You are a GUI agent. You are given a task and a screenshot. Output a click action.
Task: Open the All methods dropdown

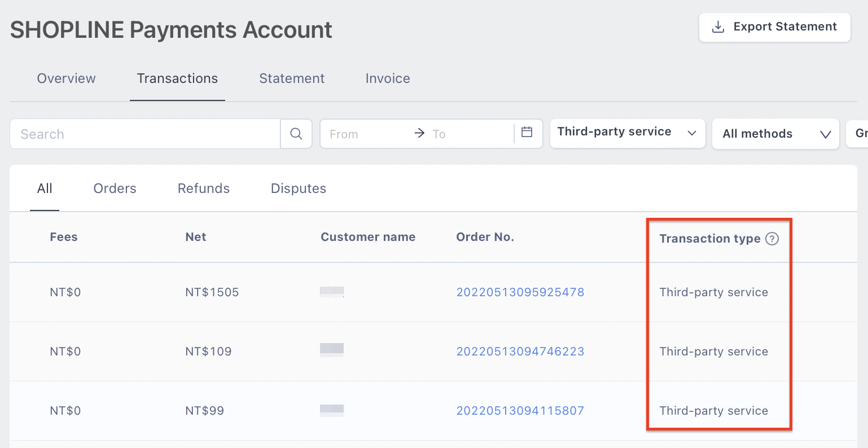[x=776, y=134]
